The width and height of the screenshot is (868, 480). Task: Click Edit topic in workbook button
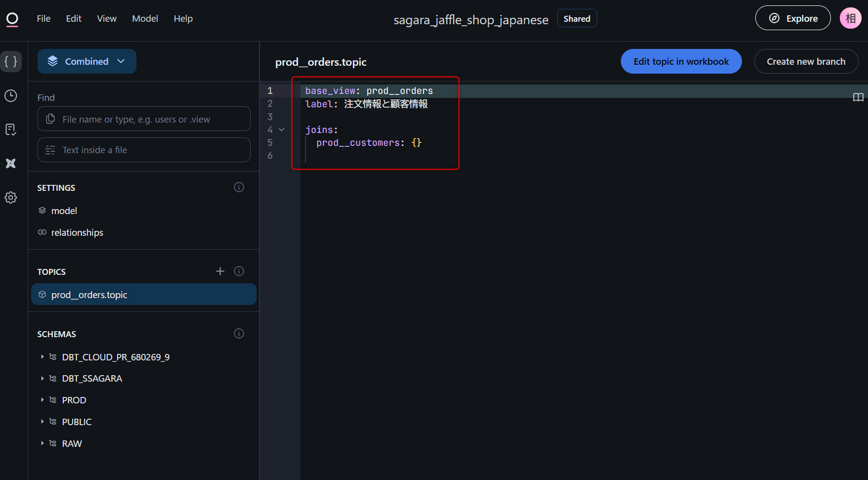pyautogui.click(x=681, y=61)
